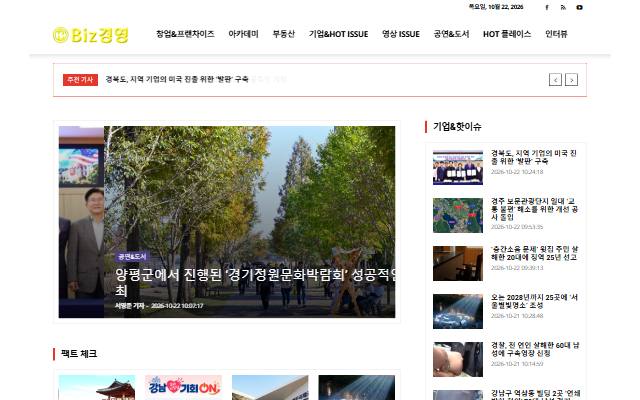The image size is (640, 400).
Task: Open the 공연&도서 menu
Action: tap(451, 34)
